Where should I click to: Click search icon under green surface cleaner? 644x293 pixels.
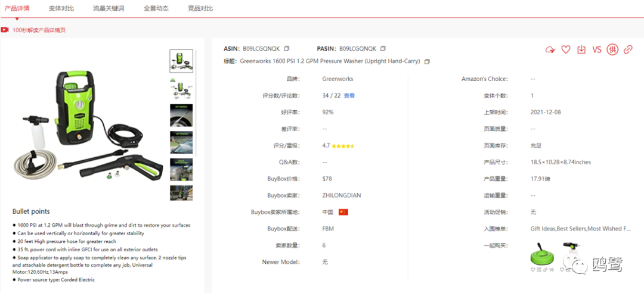539,270
